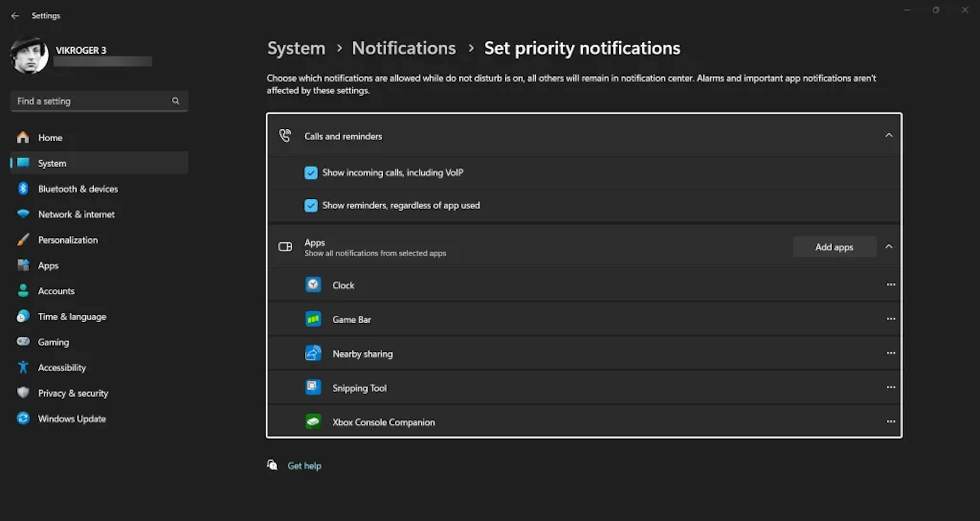Click the Xbox Console Companion icon

[x=313, y=422]
